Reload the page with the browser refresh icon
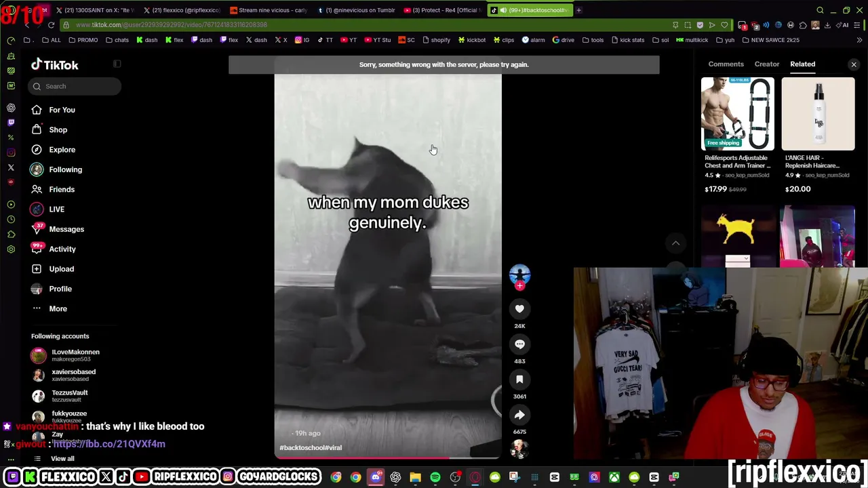The width and height of the screenshot is (868, 488). [51, 25]
